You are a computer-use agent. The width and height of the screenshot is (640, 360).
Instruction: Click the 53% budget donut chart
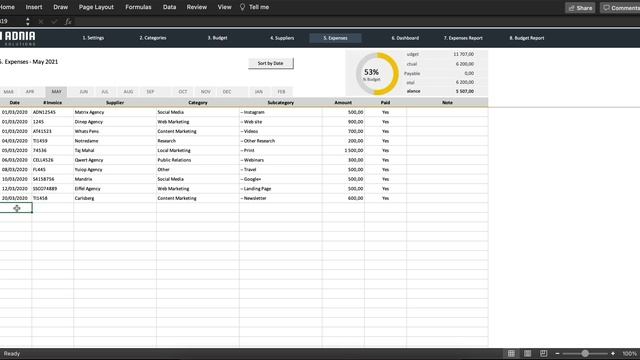click(377, 73)
